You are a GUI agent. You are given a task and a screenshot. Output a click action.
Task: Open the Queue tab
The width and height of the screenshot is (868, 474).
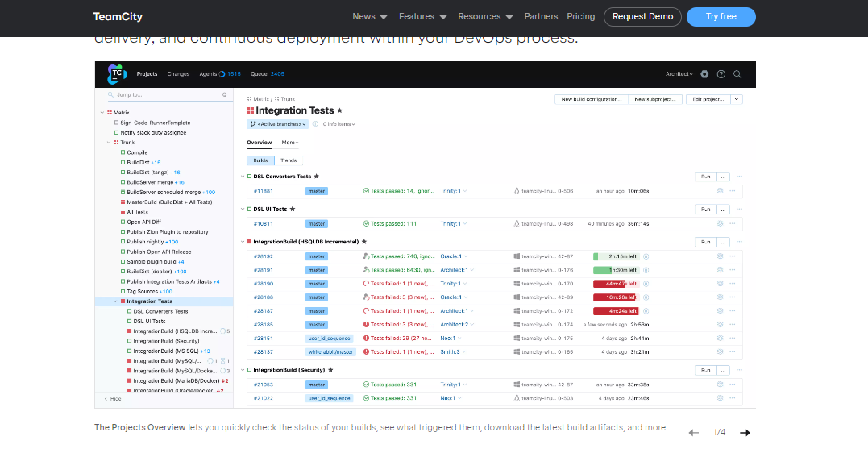pyautogui.click(x=268, y=74)
